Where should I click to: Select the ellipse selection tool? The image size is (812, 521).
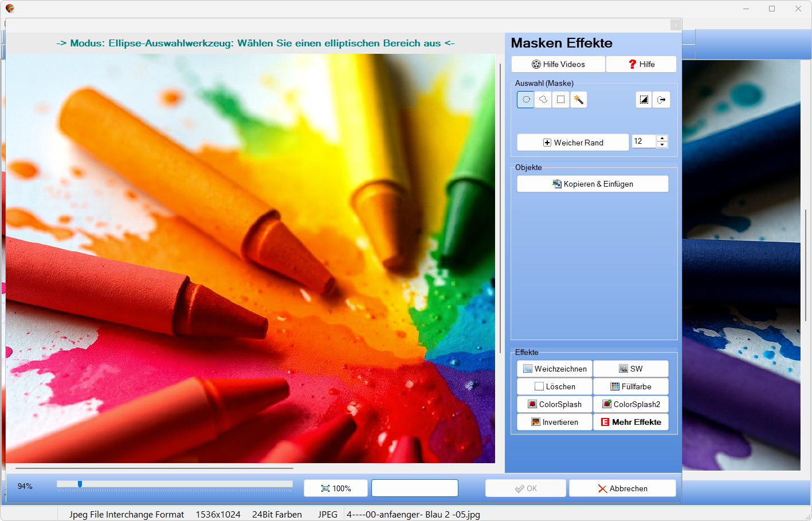525,100
